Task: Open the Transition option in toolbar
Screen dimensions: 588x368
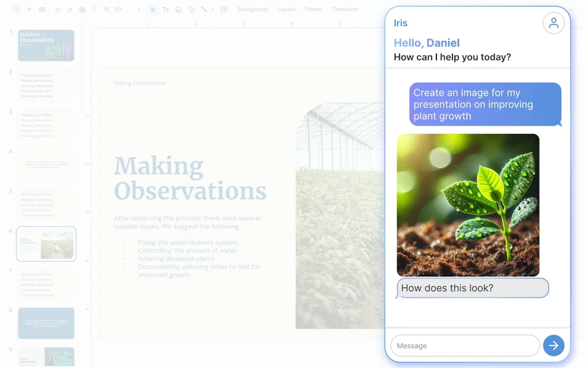Action: click(345, 9)
